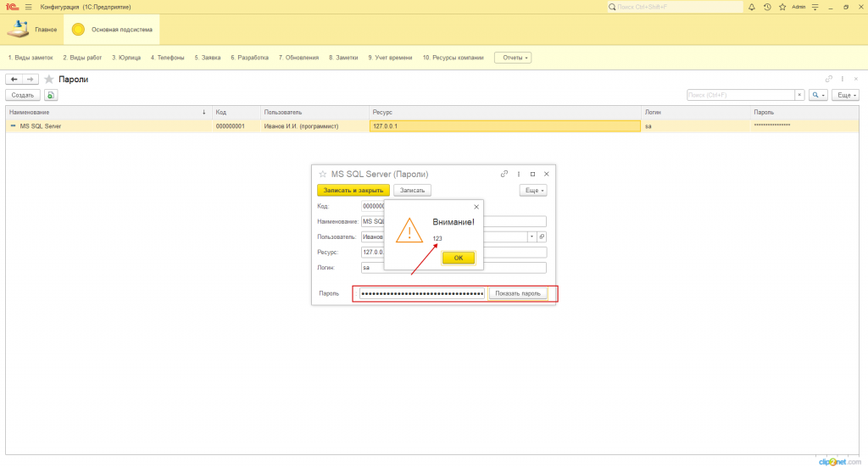868x467 pixels.
Task: Expand the Отчеты dropdown
Action: point(513,58)
